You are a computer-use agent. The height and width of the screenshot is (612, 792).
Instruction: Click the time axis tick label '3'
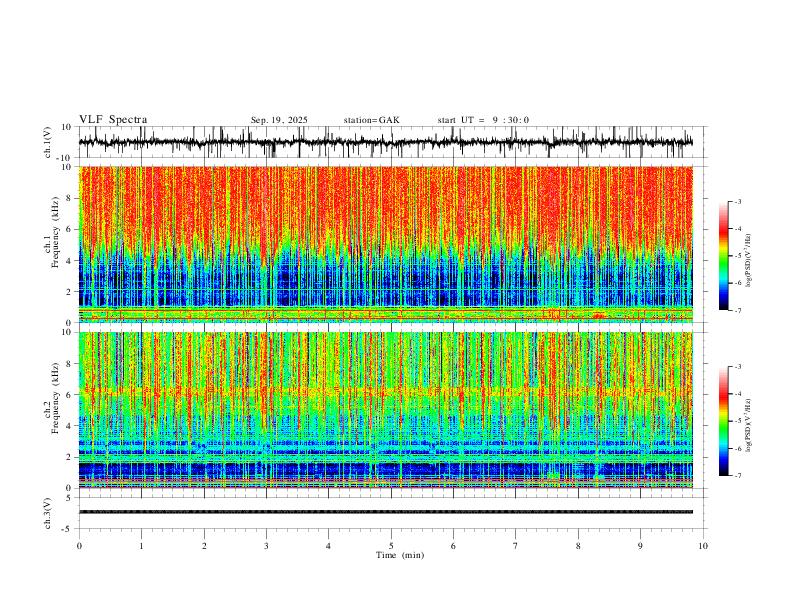click(x=266, y=546)
